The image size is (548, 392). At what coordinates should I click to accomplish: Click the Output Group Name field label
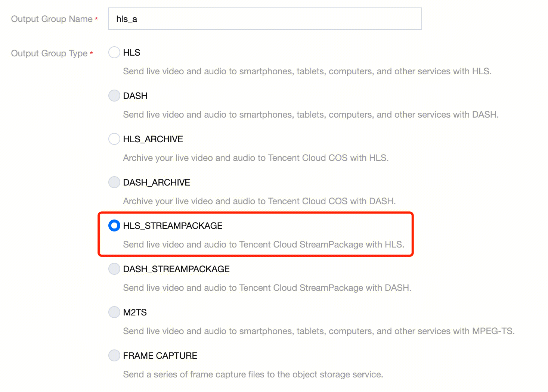pyautogui.click(x=52, y=19)
